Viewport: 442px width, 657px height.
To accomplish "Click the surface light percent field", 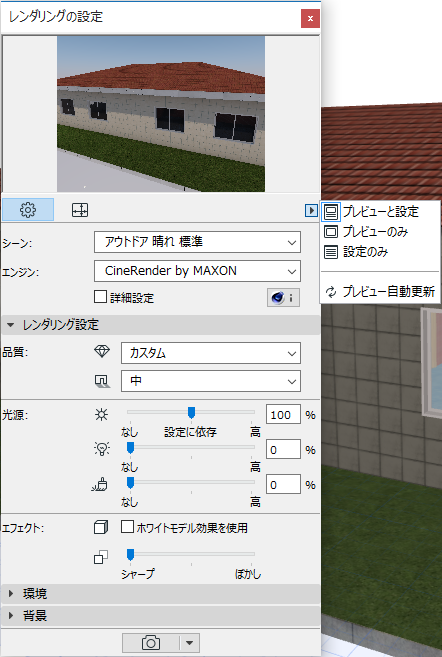I will click(283, 485).
